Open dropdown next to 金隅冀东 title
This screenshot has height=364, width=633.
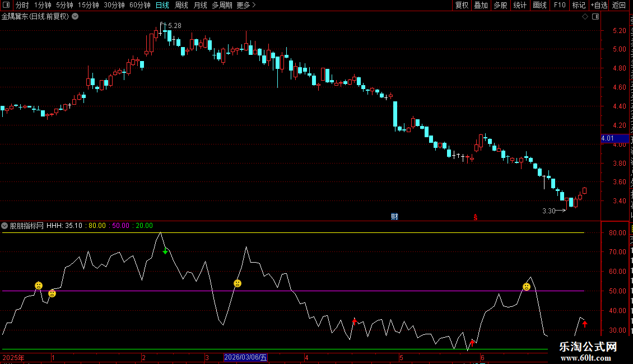pyautogui.click(x=75, y=16)
